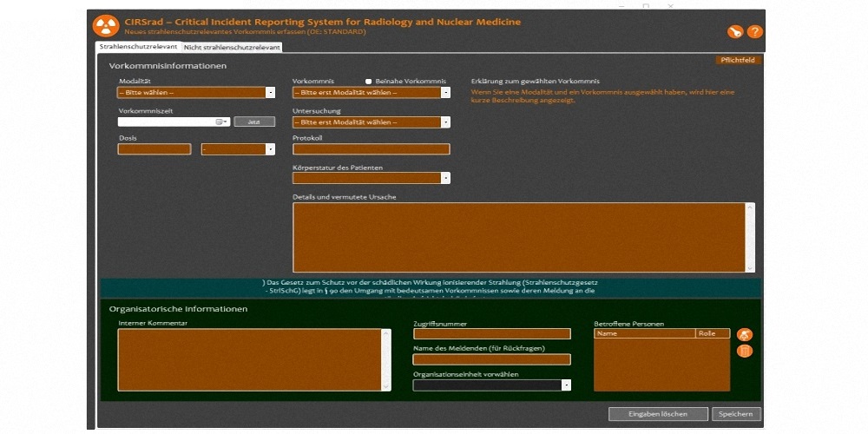
Task: Click into the Protokoll input field
Action: click(371, 149)
